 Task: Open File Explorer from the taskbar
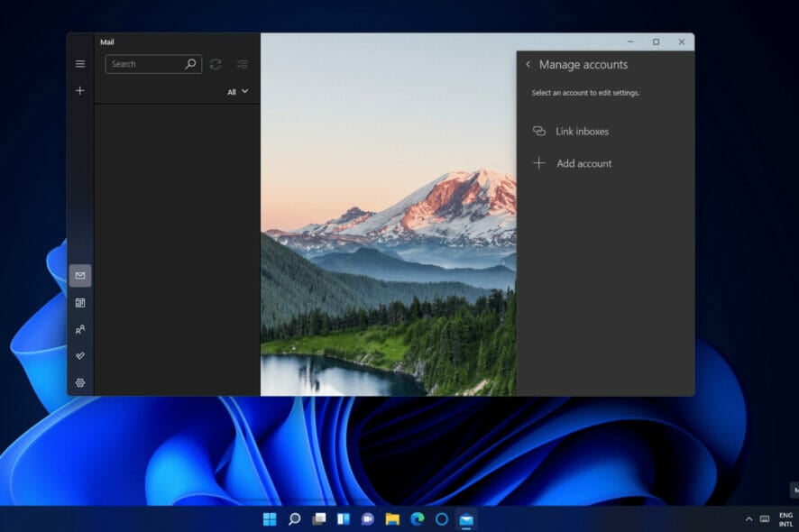(390, 519)
